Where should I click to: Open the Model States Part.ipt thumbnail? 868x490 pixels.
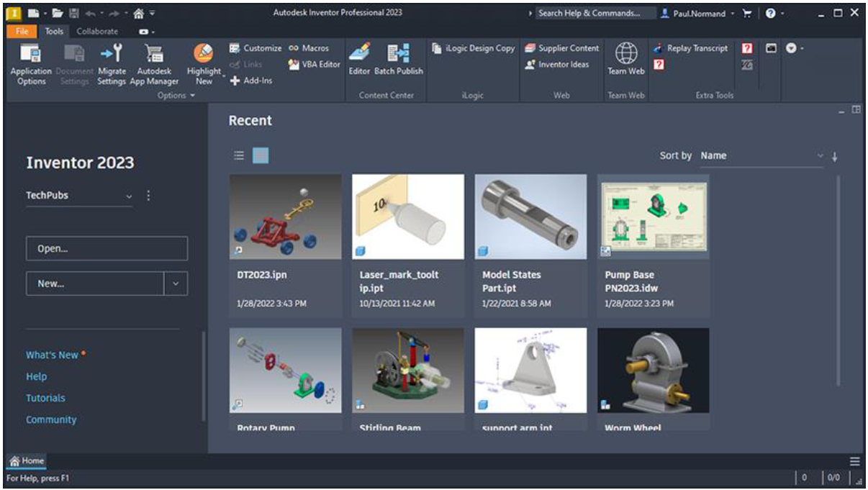[530, 217]
